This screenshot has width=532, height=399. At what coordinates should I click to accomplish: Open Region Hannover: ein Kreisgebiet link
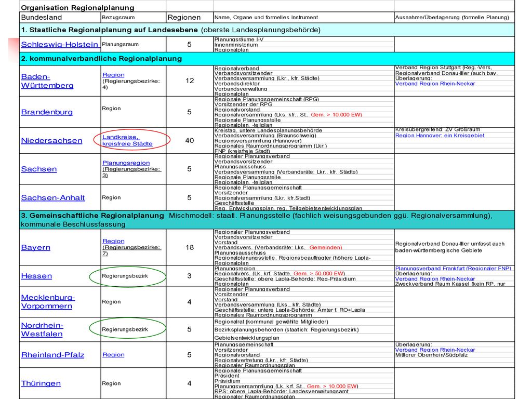440,136
